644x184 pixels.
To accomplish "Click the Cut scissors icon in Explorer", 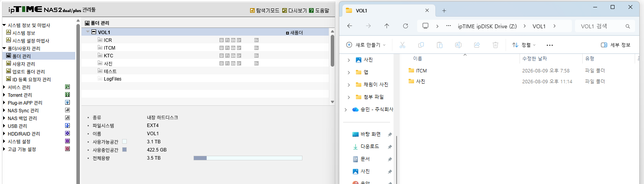I will tap(402, 45).
